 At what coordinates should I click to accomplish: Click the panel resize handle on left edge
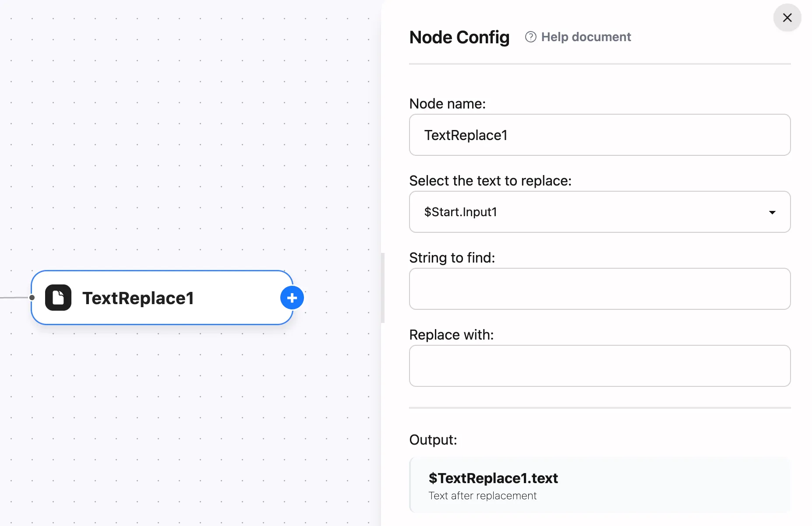tap(383, 288)
